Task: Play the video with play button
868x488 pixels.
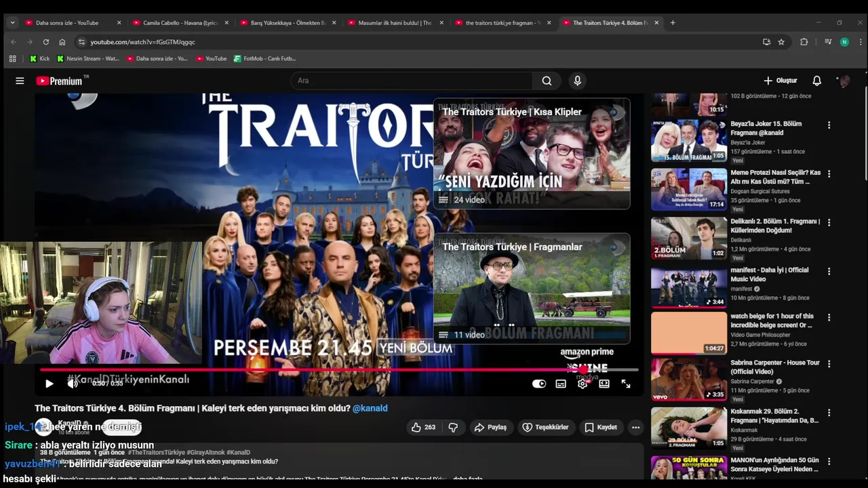Action: point(49,384)
